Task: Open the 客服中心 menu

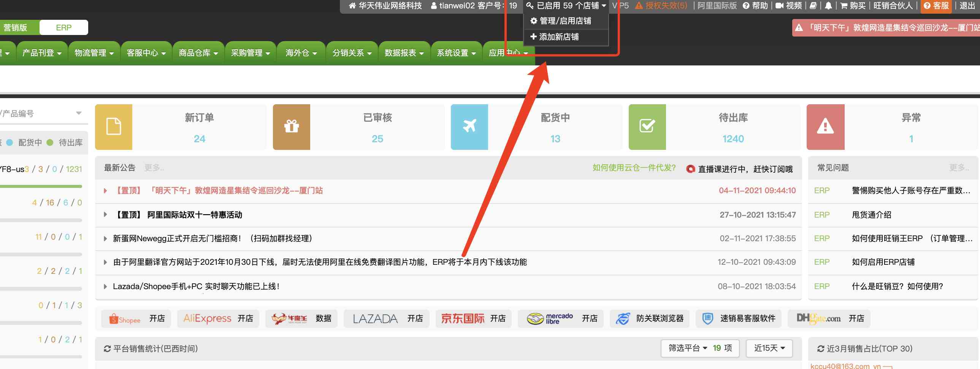Action: (x=146, y=53)
